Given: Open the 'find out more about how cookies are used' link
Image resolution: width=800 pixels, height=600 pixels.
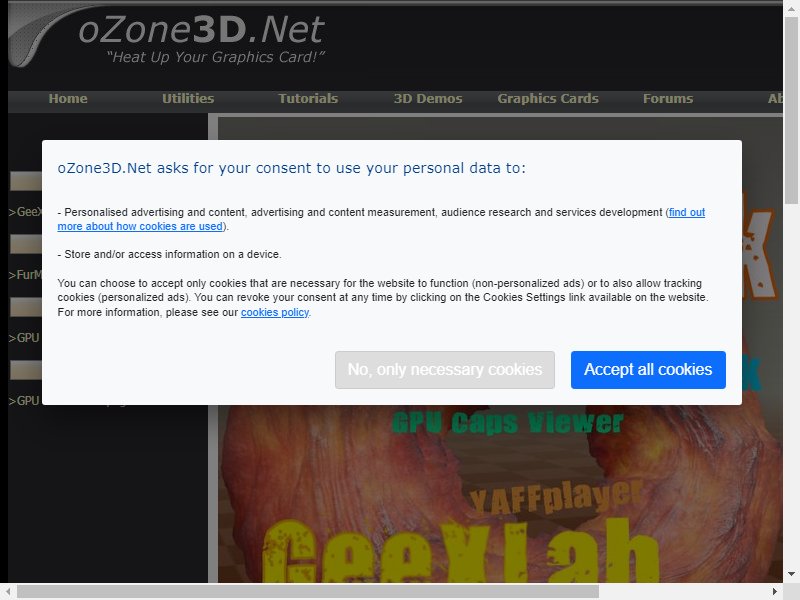Looking at the screenshot, I should (x=381, y=219).
